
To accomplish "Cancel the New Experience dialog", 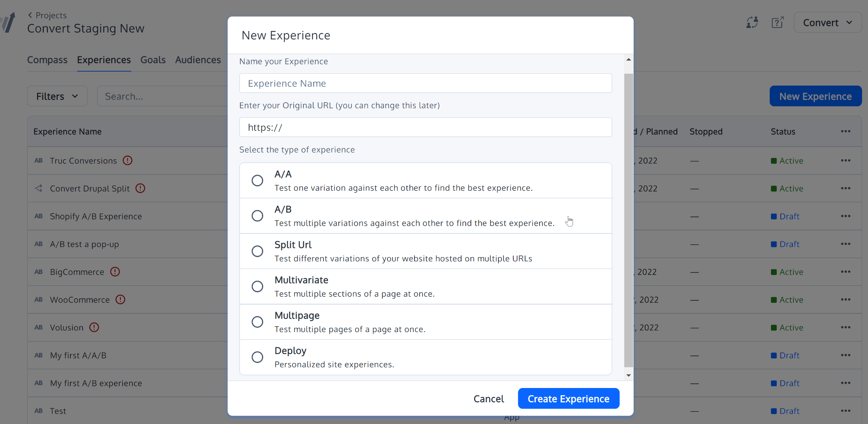I will (489, 399).
